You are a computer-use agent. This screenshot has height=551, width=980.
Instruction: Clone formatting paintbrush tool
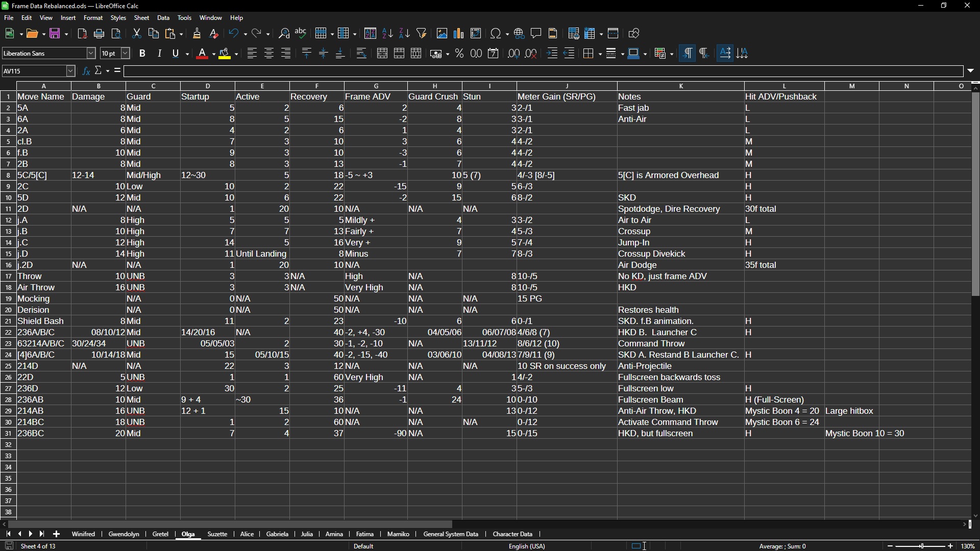point(197,34)
